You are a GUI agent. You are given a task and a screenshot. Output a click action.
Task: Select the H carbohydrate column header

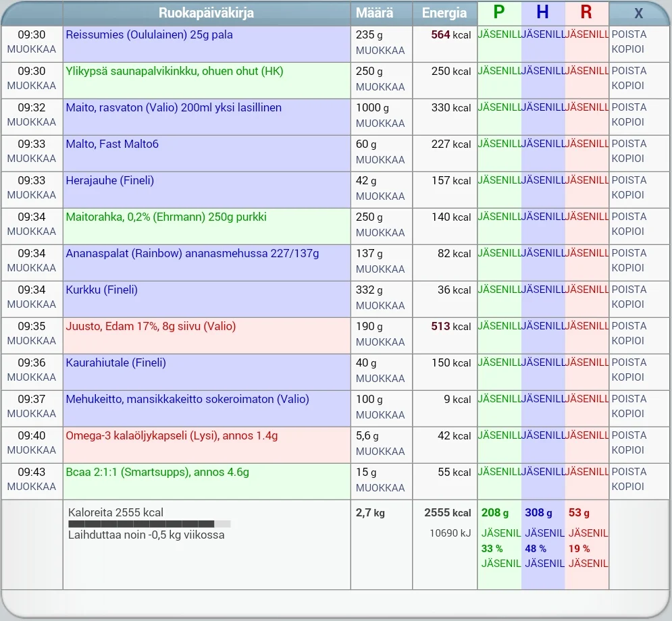click(544, 12)
